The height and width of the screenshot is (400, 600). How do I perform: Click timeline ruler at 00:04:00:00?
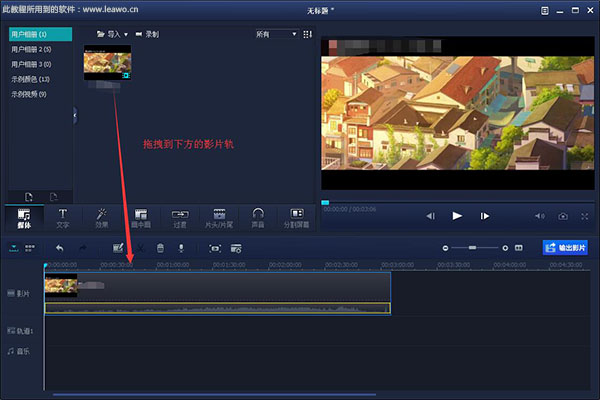(510, 265)
